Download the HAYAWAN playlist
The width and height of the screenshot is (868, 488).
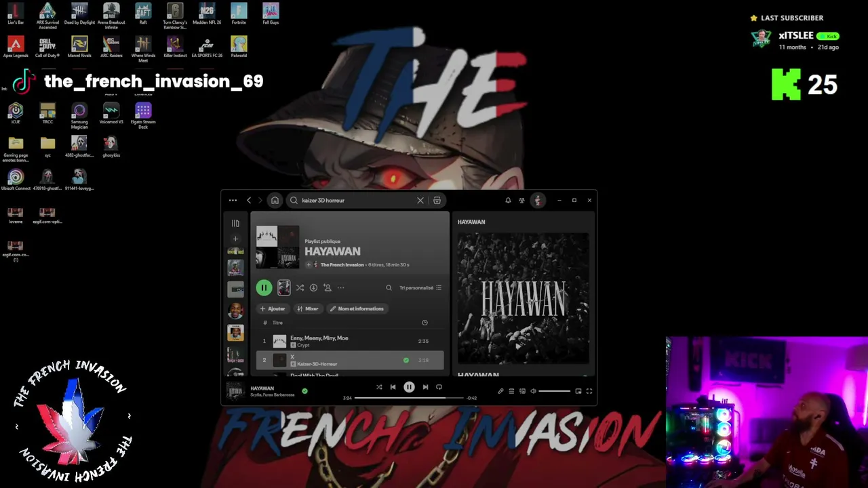point(313,288)
